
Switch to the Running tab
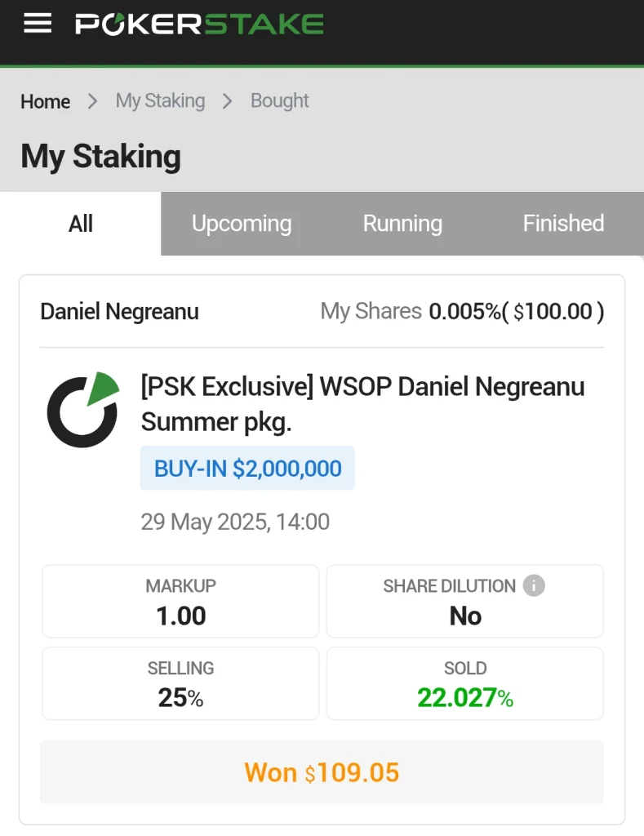point(402,224)
